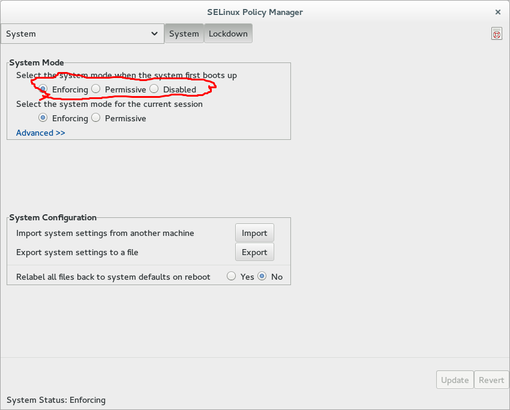Viewport: 510px width, 410px height.
Task: Close the SELinux Policy Manager window
Action: (498, 12)
